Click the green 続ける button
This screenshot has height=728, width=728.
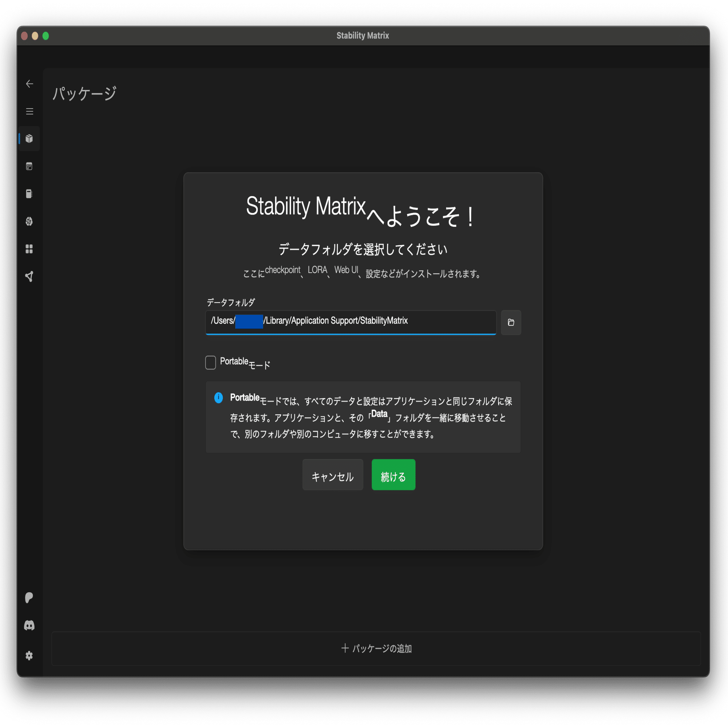(x=393, y=475)
